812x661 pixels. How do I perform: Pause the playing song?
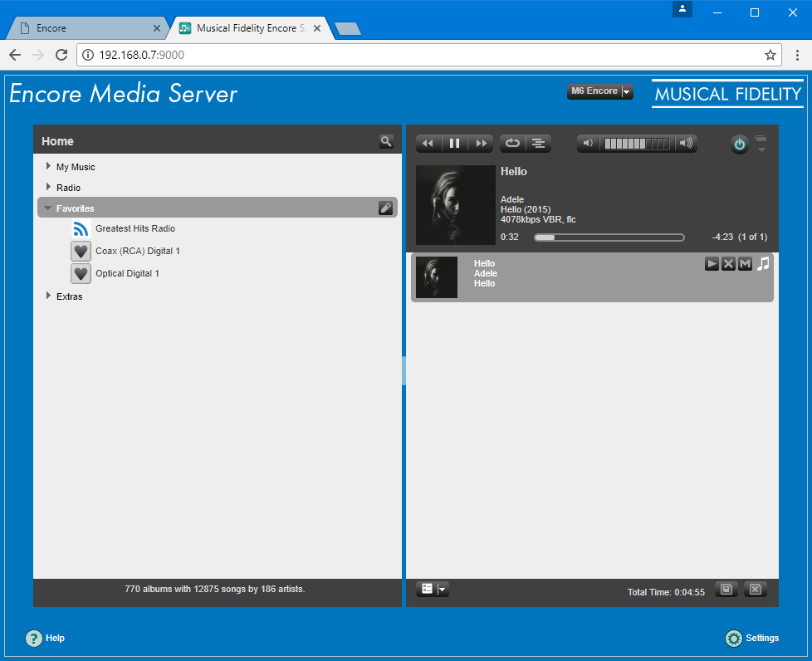click(454, 144)
